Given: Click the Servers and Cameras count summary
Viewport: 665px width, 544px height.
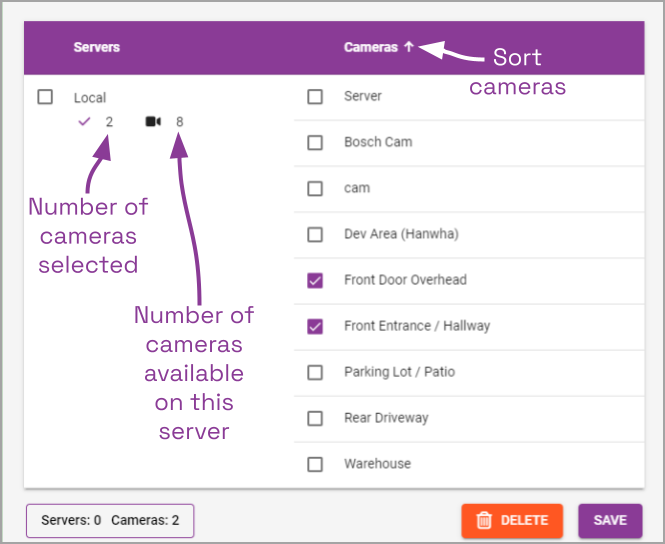Looking at the screenshot, I should [110, 520].
